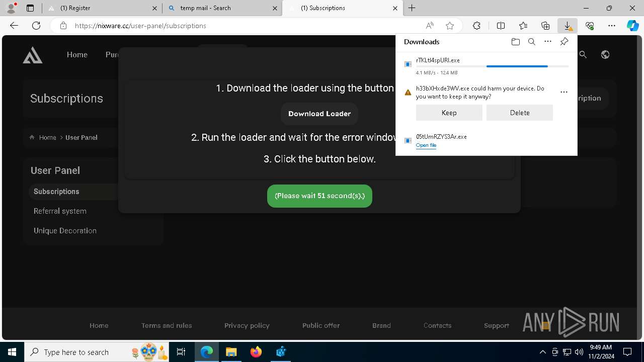Viewport: 644px width, 362px height.
Task: Open the Copilot sidebar icon
Action: pos(633,26)
